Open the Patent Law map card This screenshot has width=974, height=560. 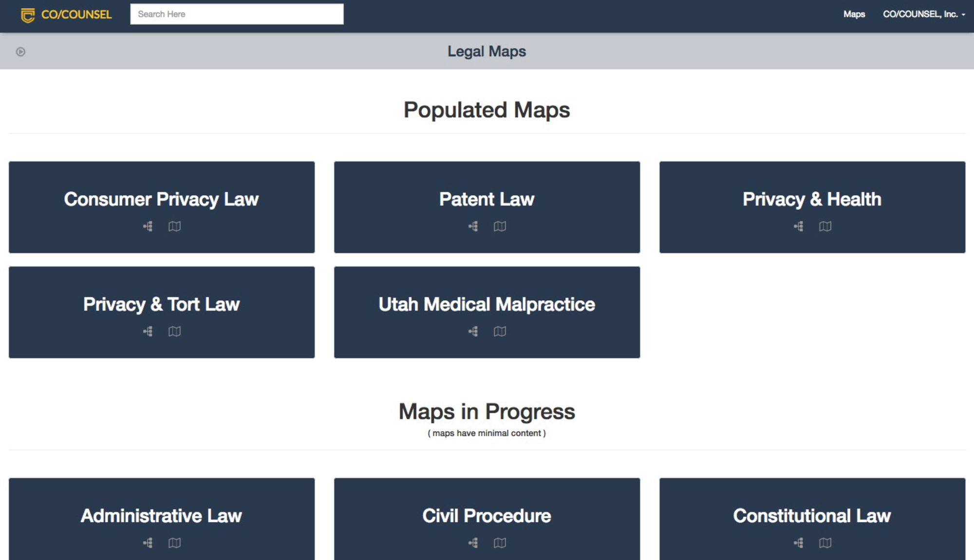487,199
